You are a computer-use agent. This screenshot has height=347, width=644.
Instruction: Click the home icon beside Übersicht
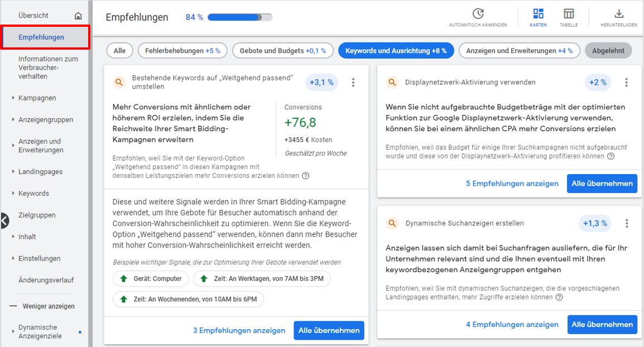[x=79, y=16]
